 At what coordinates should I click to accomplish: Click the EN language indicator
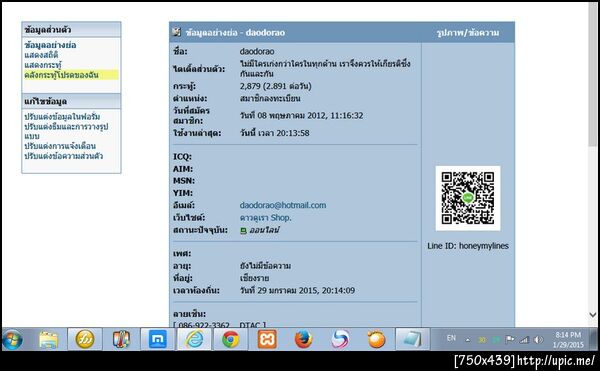pyautogui.click(x=452, y=338)
